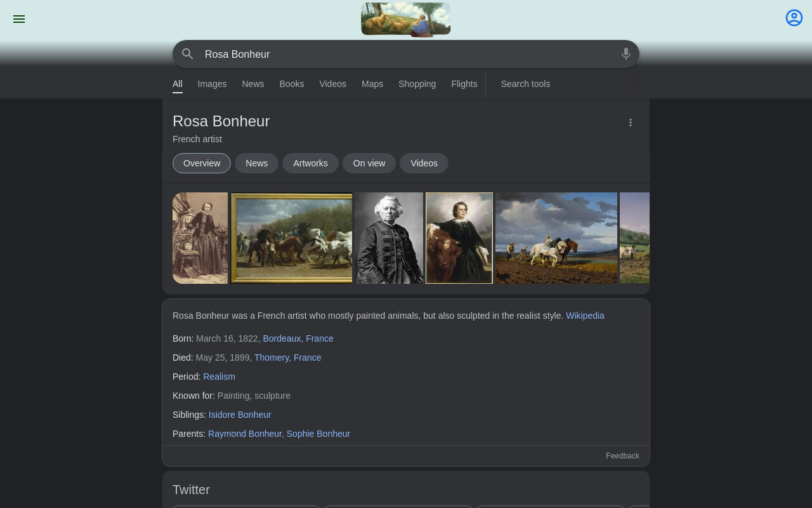Switch to the News search tab
The image size is (812, 508).
[x=252, y=84]
